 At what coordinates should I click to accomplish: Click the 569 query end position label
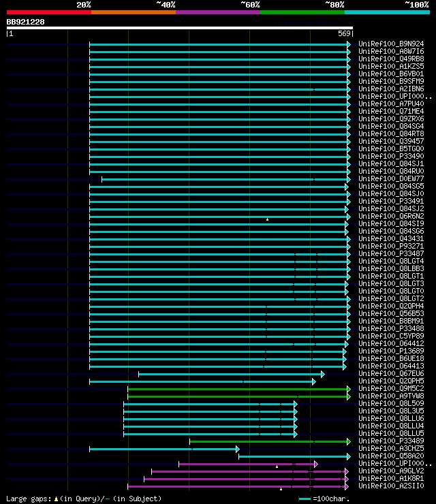pos(344,33)
